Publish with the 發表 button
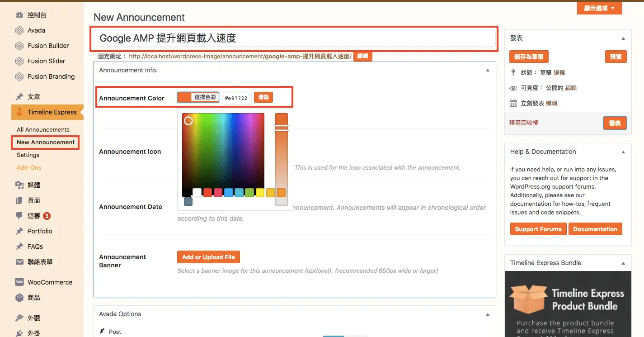The width and height of the screenshot is (644, 337). (x=615, y=123)
